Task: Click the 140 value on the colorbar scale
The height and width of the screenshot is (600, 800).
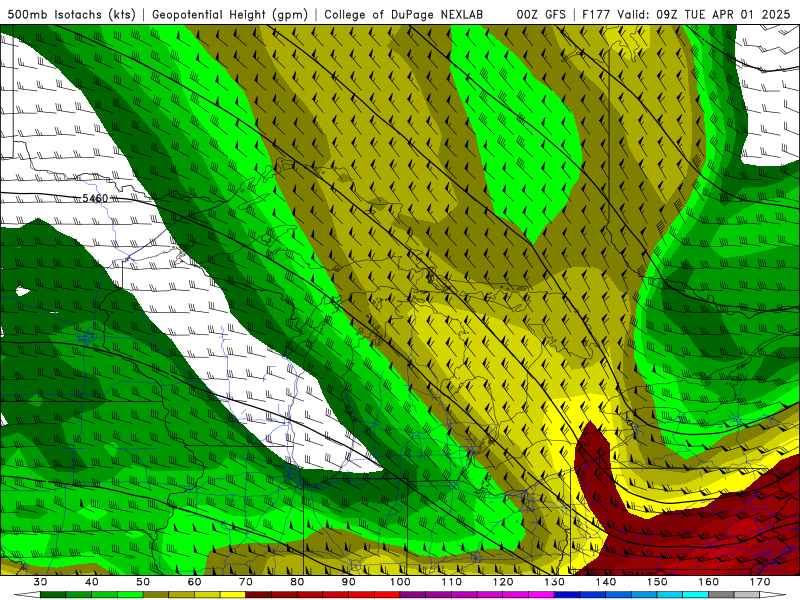Action: (606, 582)
